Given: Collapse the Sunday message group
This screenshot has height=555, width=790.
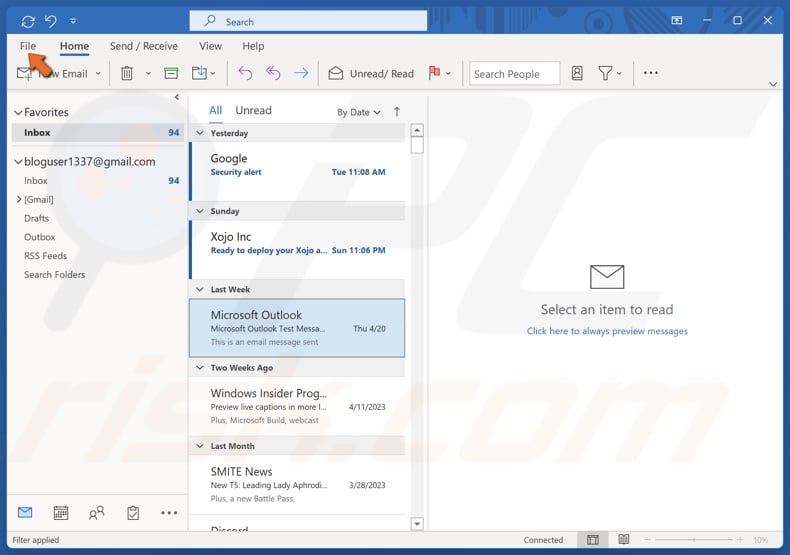Looking at the screenshot, I should (200, 211).
